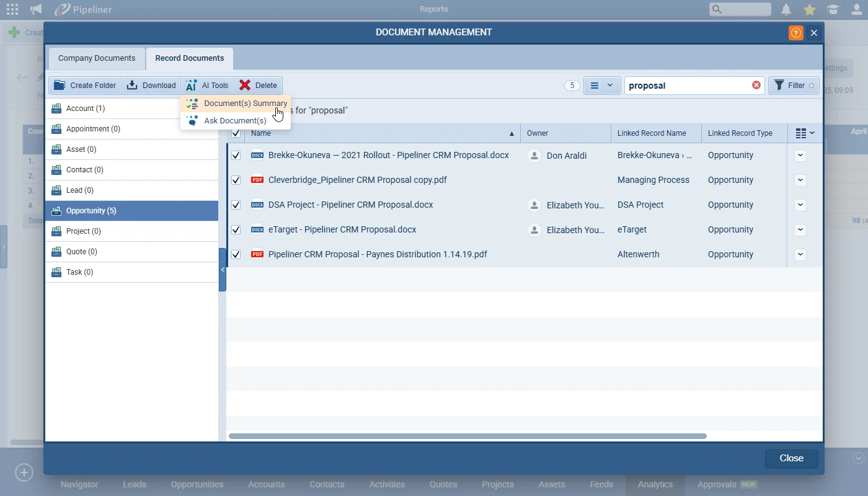Click the owner avatar in the DSA Project row
The image size is (868, 496).
[534, 205]
